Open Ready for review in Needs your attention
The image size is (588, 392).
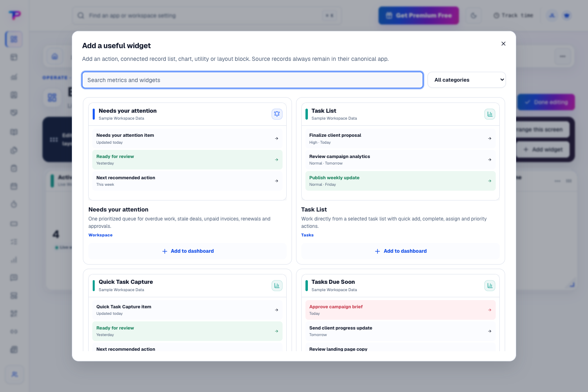[x=187, y=160]
